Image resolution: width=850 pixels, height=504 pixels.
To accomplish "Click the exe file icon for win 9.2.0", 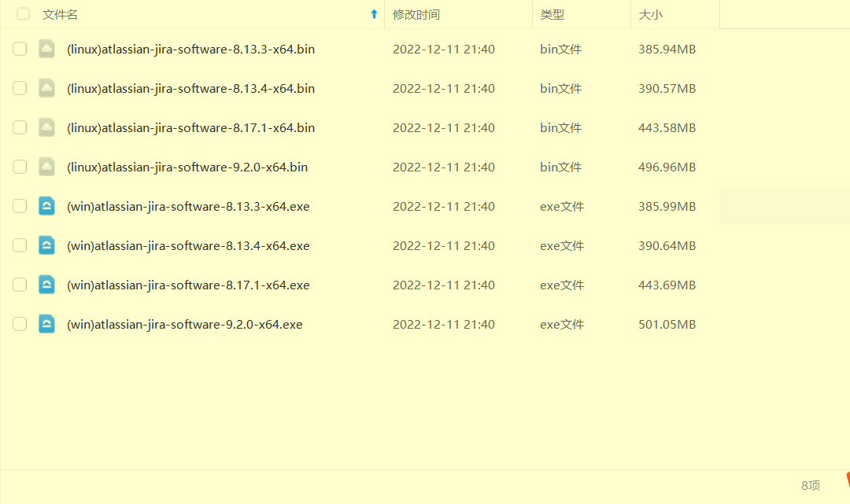I will tap(46, 324).
